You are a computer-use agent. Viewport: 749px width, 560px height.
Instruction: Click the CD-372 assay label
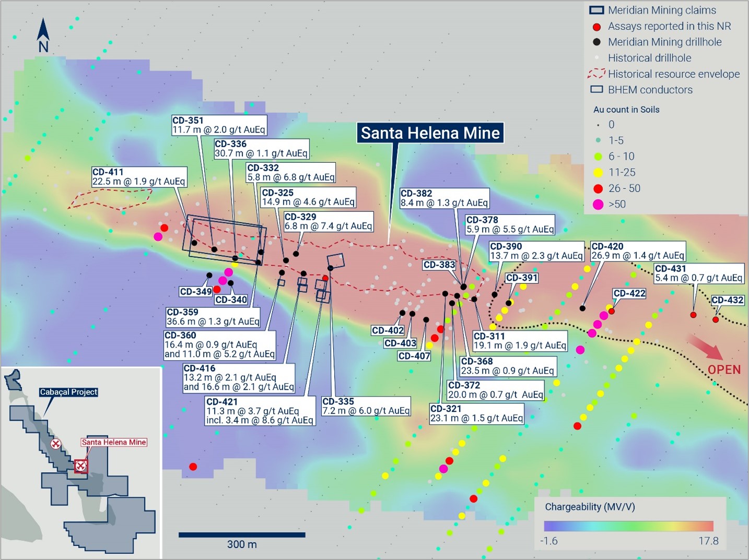tap(496, 390)
